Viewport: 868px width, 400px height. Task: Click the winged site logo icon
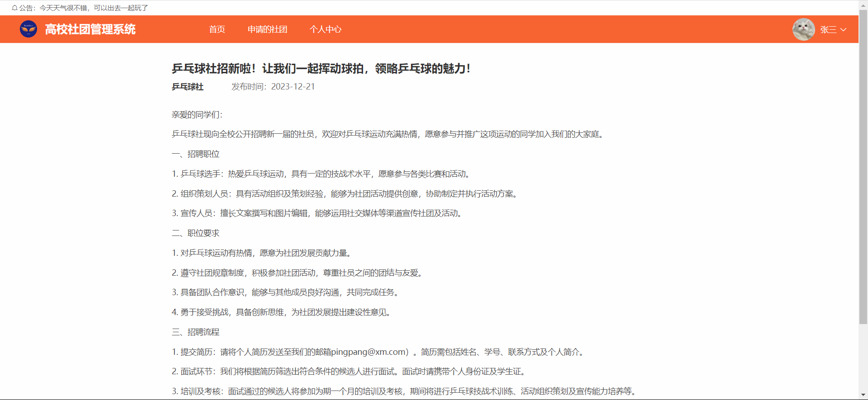click(28, 29)
